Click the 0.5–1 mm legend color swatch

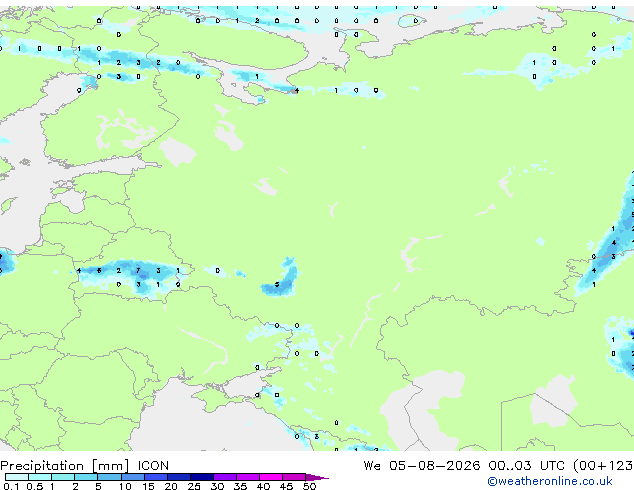40,477
